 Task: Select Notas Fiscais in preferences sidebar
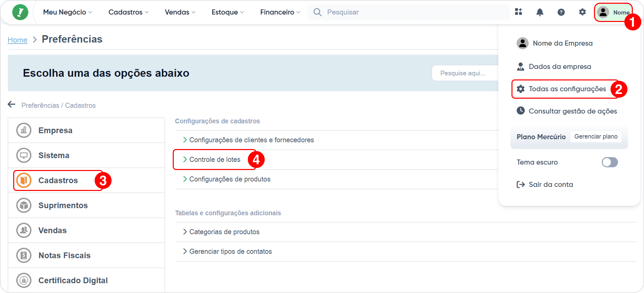click(x=86, y=255)
